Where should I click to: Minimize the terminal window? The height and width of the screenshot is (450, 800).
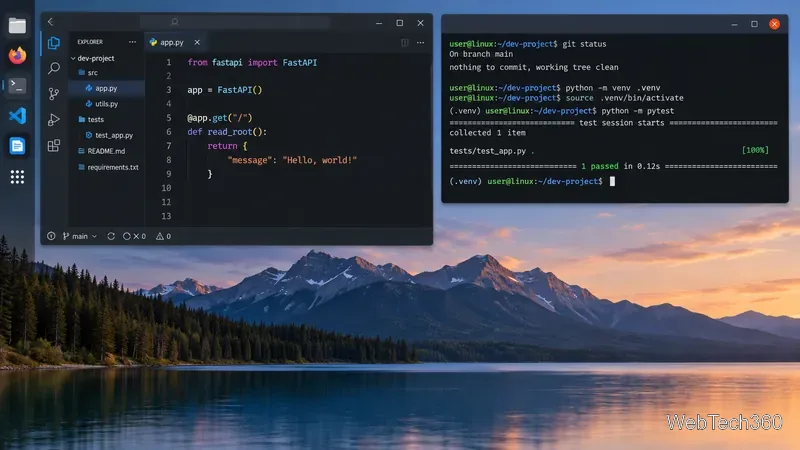pyautogui.click(x=734, y=24)
